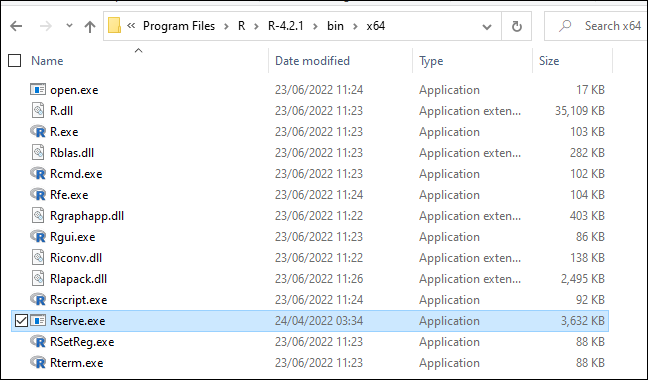This screenshot has width=648, height=380.
Task: Go back with the left arrow
Action: pos(16,26)
